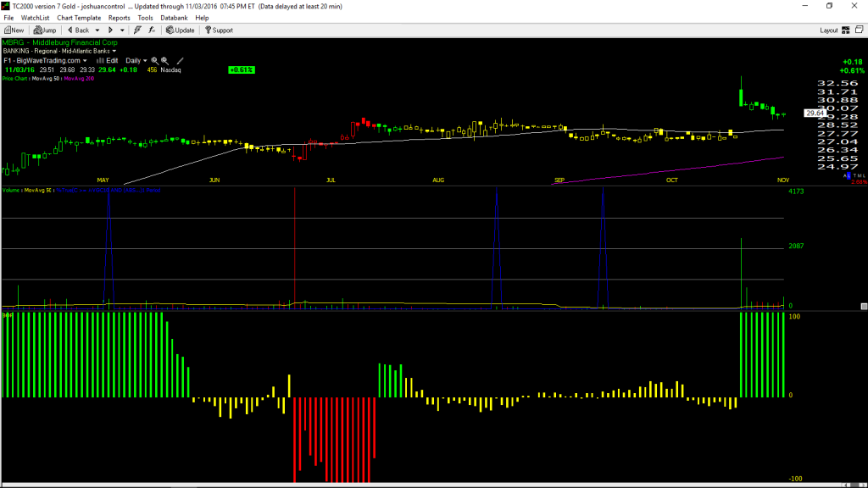Open the Reports menu
Screen dimensions: 868x488
(x=119, y=18)
